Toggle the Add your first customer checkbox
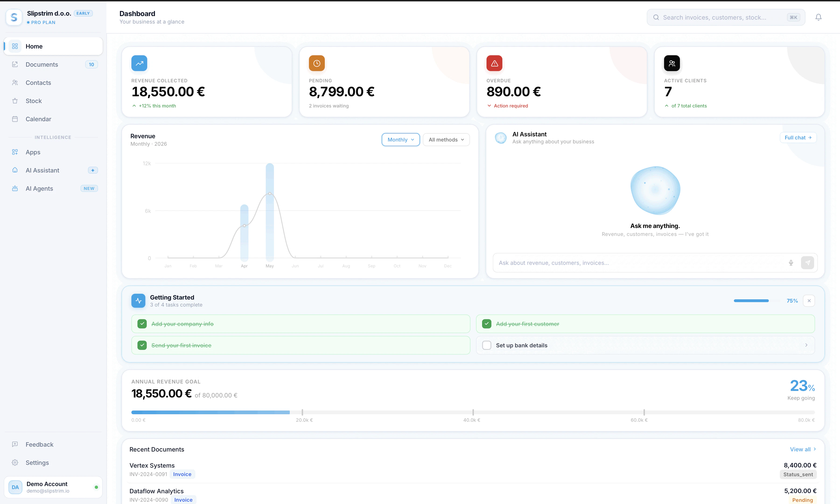840x504 pixels. [487, 324]
